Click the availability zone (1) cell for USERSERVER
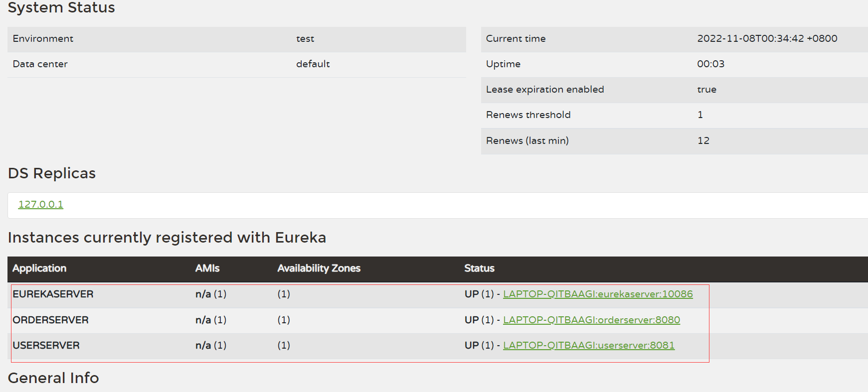 point(284,345)
